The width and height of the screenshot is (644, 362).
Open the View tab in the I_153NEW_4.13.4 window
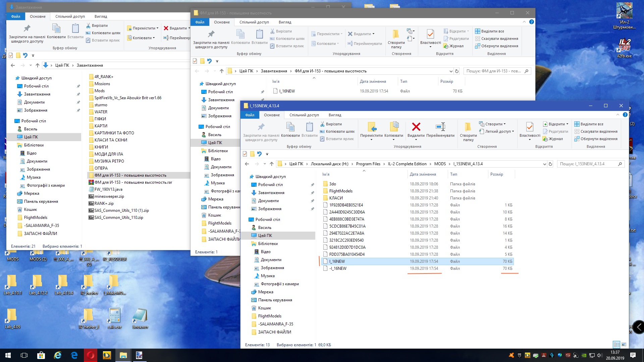click(x=334, y=115)
